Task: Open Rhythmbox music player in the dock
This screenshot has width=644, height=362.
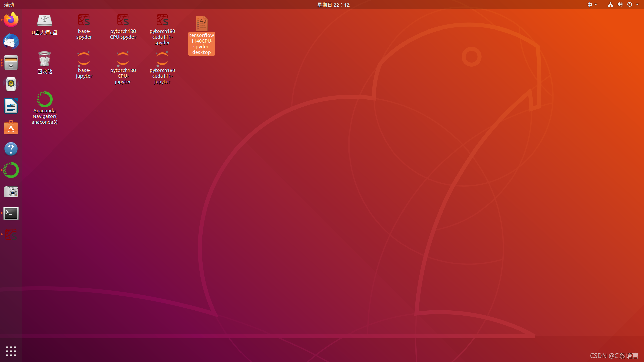Action: tap(11, 84)
